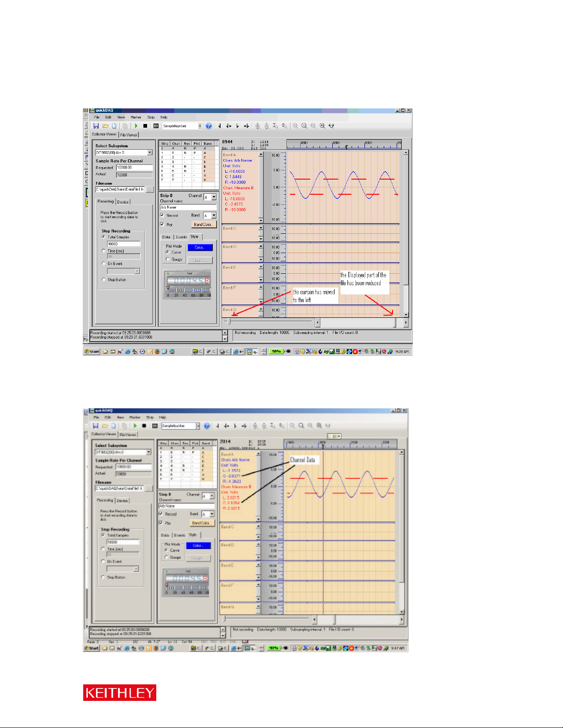
Task: Toggle Record checkbox in lower window
Action: [161, 514]
